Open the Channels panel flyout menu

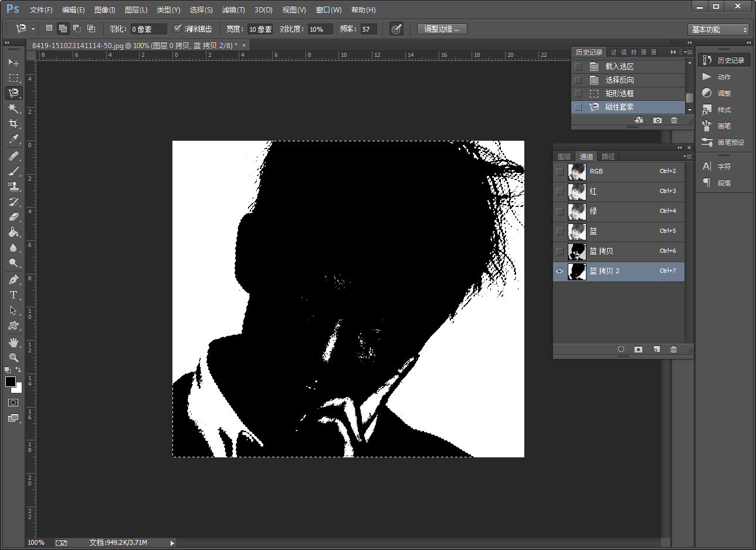coord(687,157)
